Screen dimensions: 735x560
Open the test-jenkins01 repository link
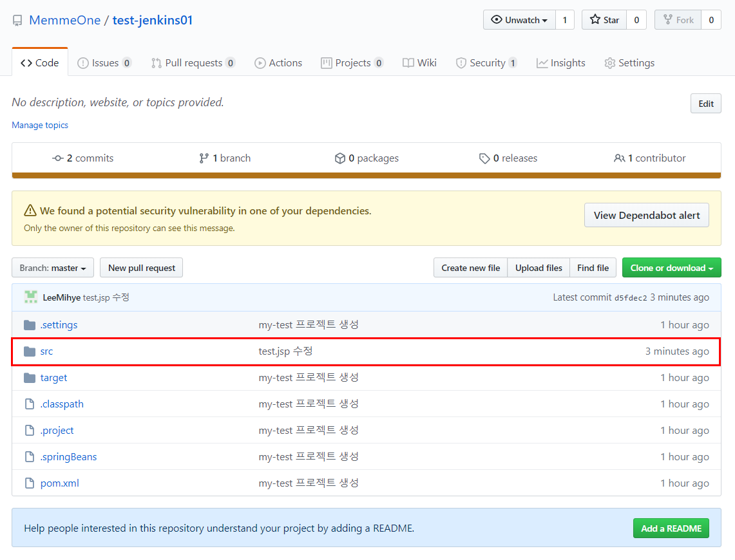[x=152, y=20]
